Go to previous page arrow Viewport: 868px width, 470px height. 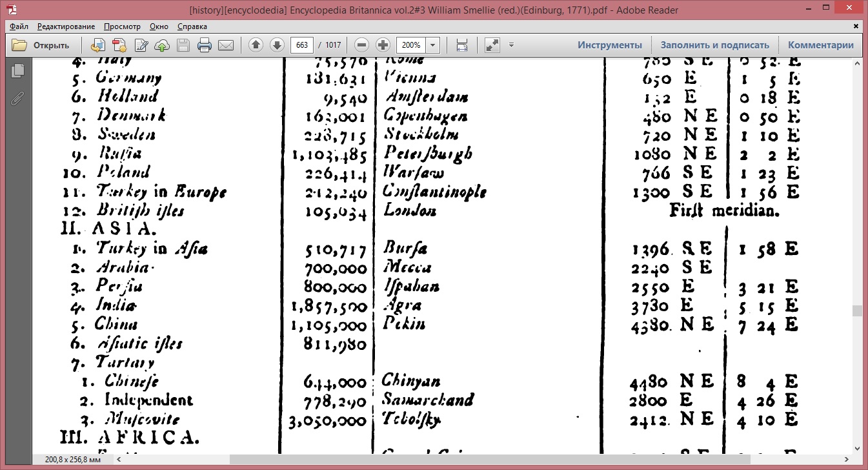pos(256,45)
